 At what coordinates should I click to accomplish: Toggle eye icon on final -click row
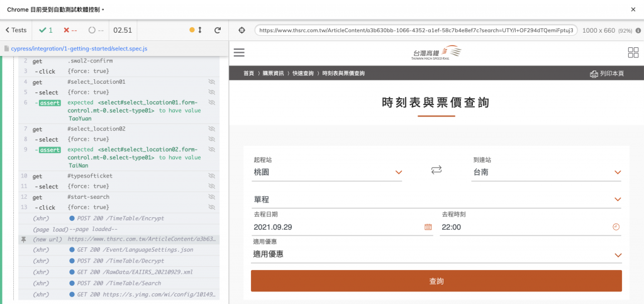pyautogui.click(x=212, y=207)
